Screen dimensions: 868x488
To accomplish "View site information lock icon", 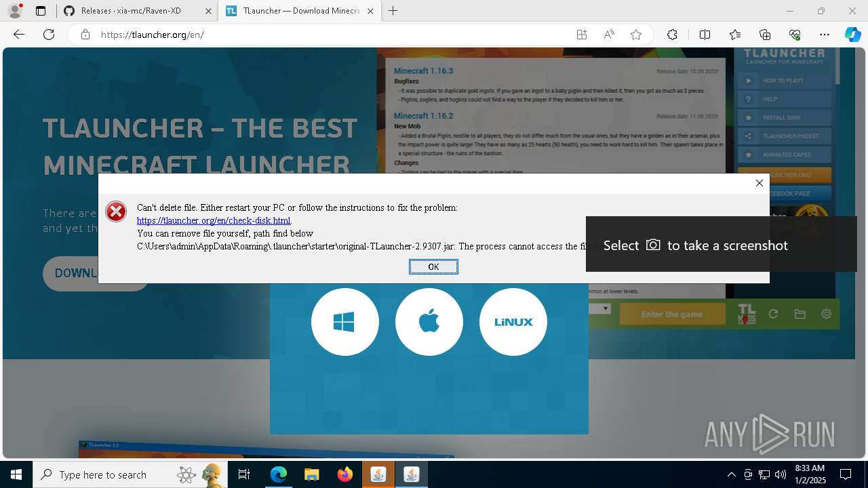I will pos(85,35).
